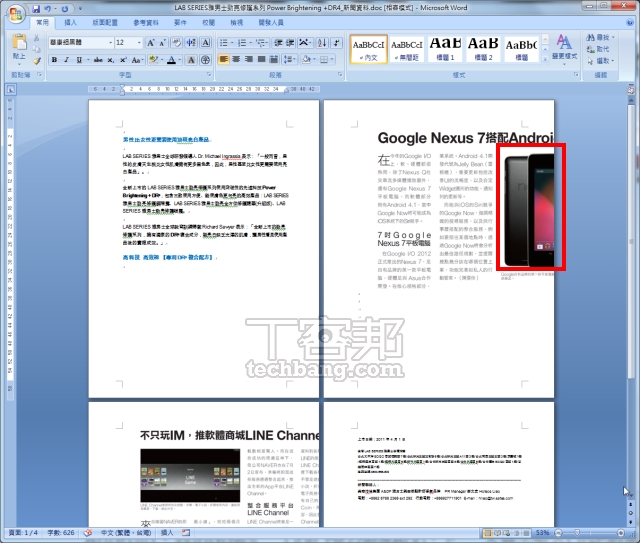Viewport: 640px width, 543px height.
Task: Apply character shading (A with gray background)
Action: [191, 60]
